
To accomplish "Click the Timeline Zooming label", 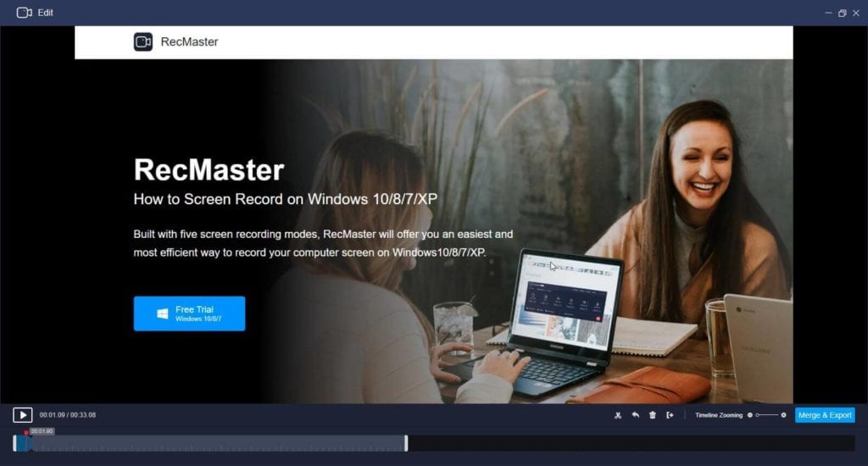I will pos(719,415).
